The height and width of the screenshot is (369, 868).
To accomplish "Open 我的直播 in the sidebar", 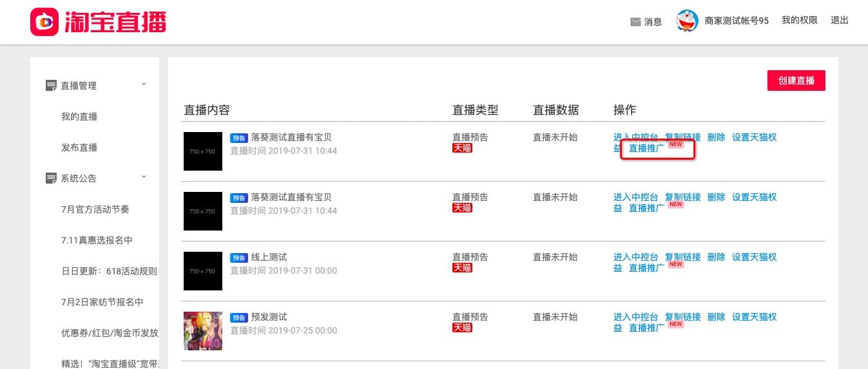I will tap(79, 117).
